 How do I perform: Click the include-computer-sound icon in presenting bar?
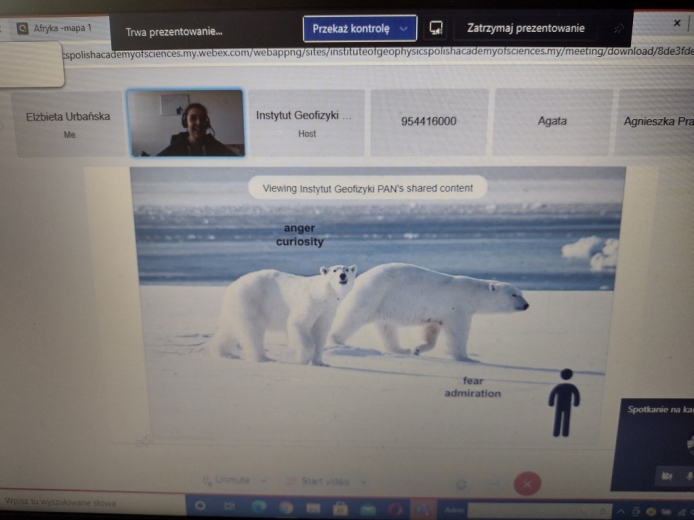click(436, 28)
